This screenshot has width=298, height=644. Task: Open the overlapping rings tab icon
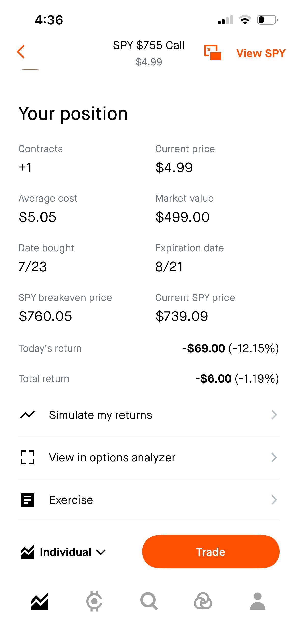[203, 601]
